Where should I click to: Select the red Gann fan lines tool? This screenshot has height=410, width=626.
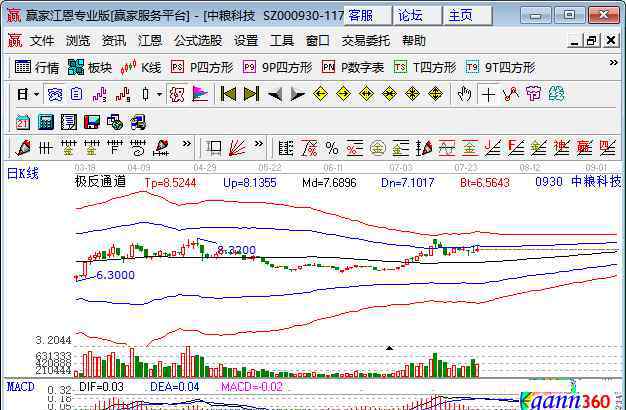237,148
